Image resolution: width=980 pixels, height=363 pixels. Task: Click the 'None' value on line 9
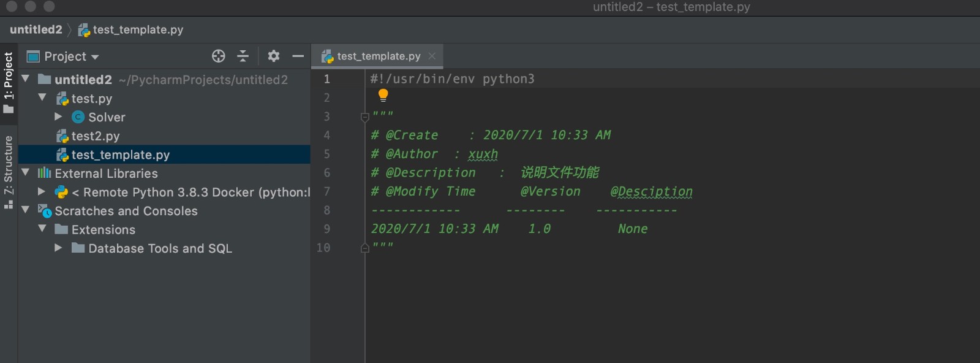click(x=633, y=229)
